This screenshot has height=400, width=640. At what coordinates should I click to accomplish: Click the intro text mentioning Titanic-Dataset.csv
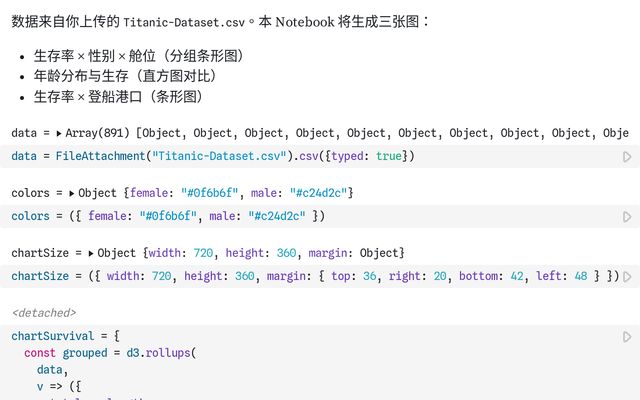(x=220, y=22)
